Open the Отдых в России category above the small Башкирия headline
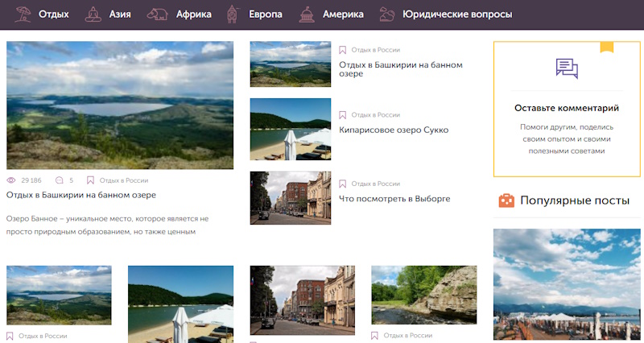Screen dimensions: 644x343 click(x=375, y=50)
